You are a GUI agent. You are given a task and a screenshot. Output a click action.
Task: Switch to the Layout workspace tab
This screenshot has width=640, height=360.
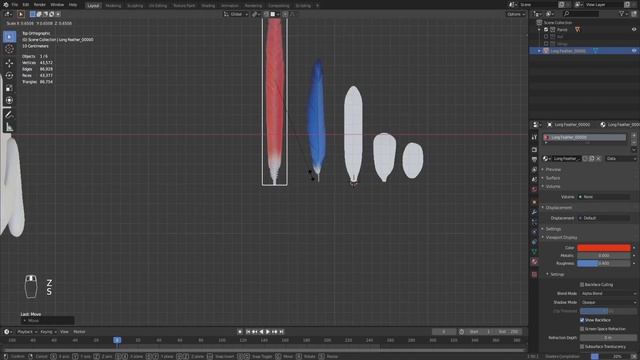coord(93,6)
